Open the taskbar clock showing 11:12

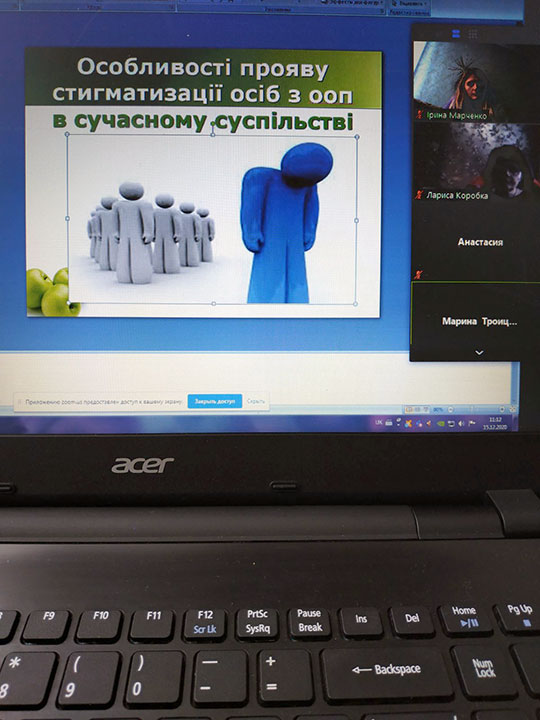(496, 423)
